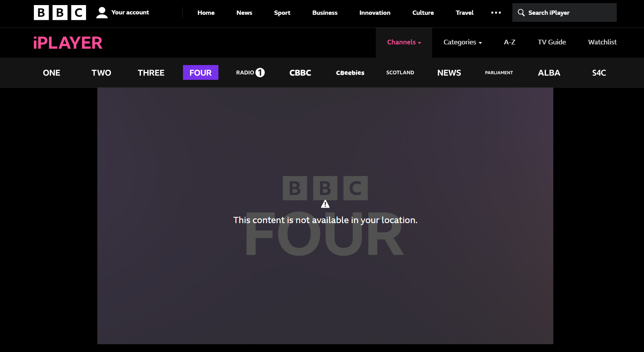Viewport: 644px width, 352px height.
Task: Expand the Categories dropdown
Action: (x=462, y=42)
